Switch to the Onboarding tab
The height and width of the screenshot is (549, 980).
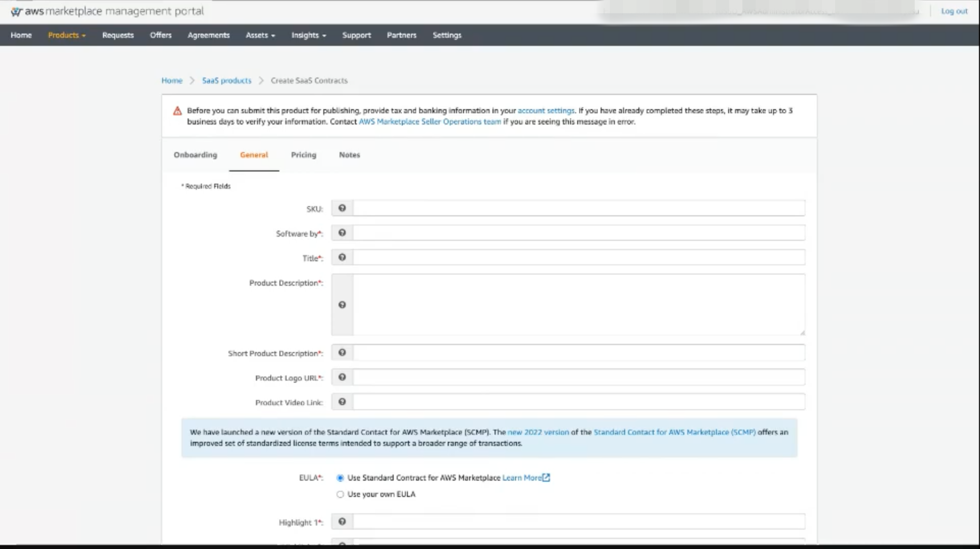(195, 155)
